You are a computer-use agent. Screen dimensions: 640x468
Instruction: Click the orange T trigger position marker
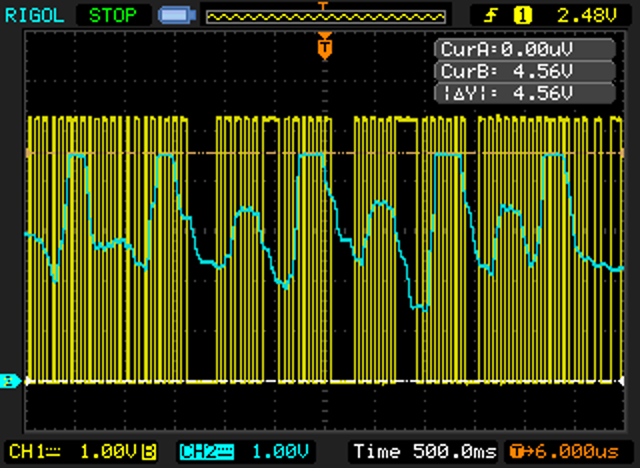[325, 47]
